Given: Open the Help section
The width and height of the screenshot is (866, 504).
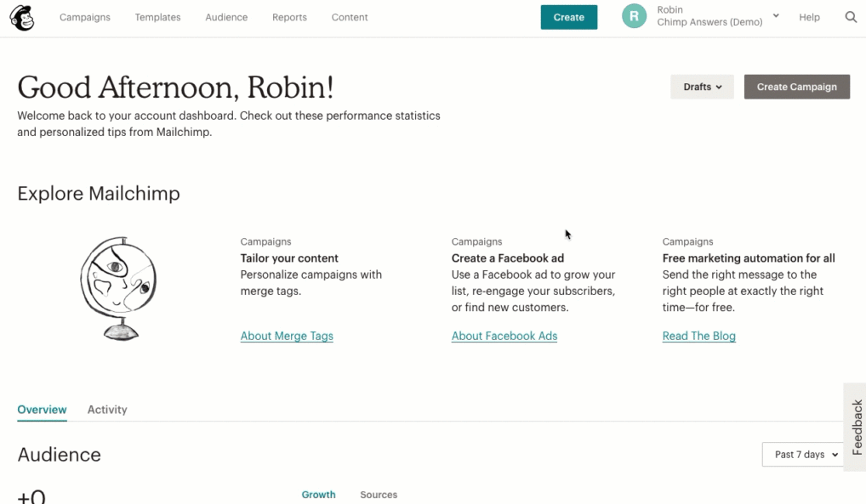Looking at the screenshot, I should tap(809, 17).
